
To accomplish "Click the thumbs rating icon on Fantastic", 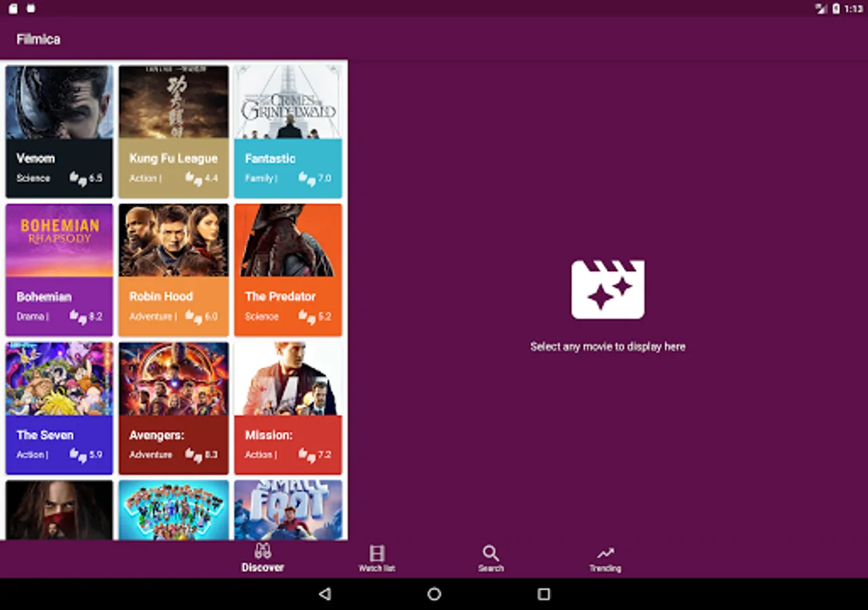I will click(x=307, y=178).
